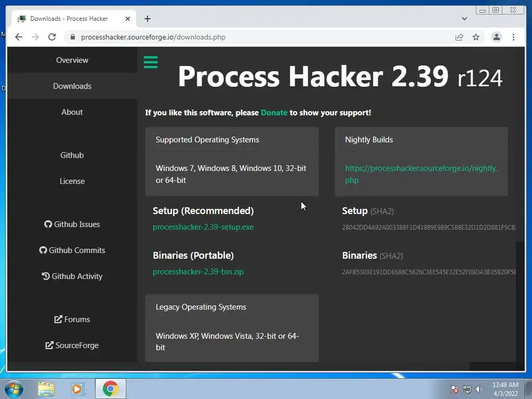
Task: Select the Downloads - Process Hacker tab
Action: (74, 19)
